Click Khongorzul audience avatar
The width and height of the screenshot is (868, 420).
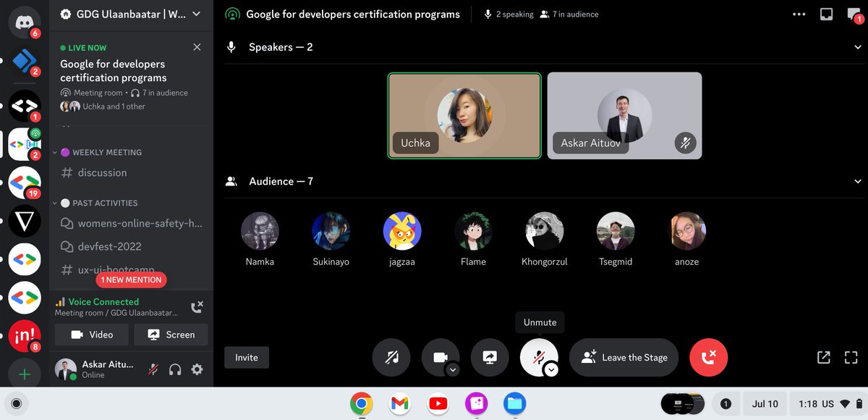point(545,231)
